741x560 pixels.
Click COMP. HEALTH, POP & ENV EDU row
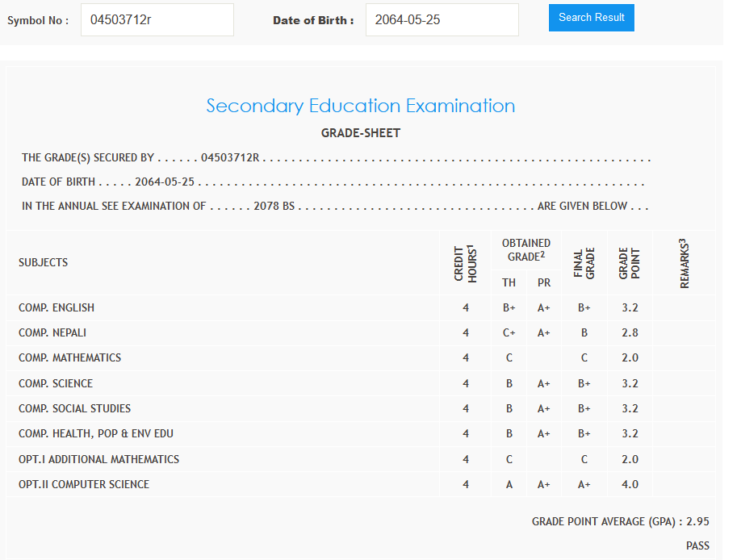tap(96, 433)
